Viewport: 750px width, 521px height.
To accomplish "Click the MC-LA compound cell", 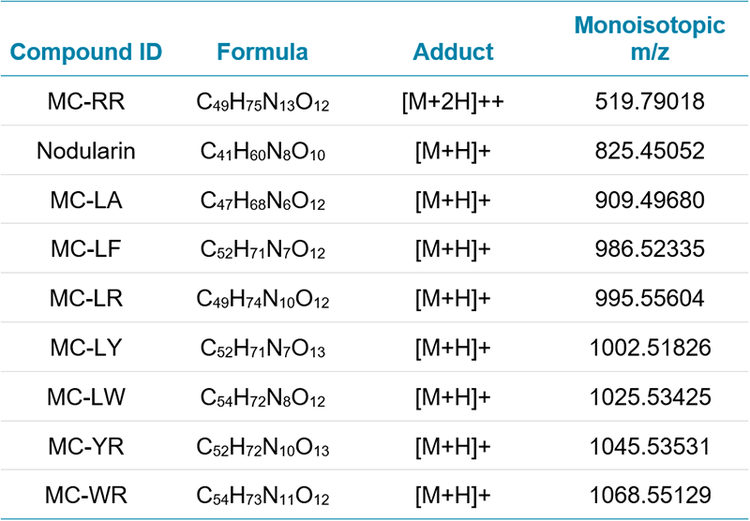I will coord(86,201).
